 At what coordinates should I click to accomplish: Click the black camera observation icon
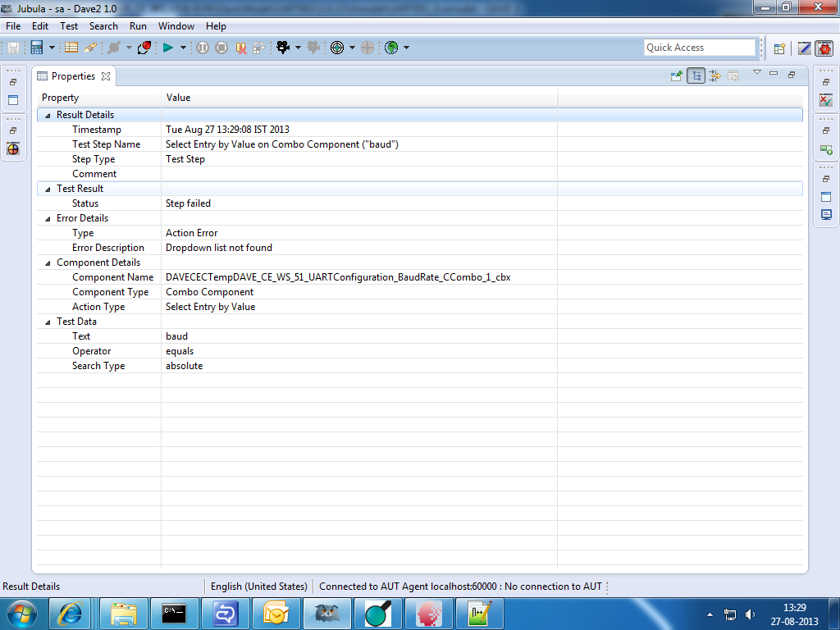click(283, 48)
